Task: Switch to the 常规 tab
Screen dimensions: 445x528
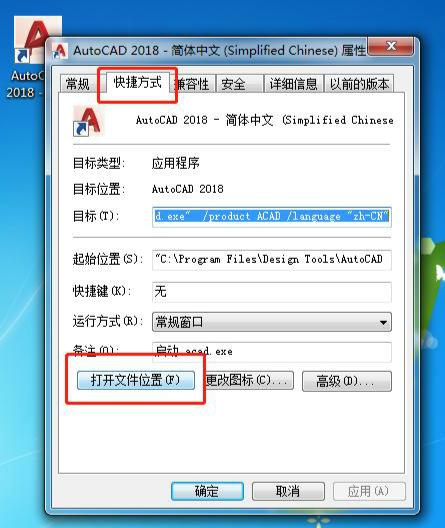Action: [79, 84]
